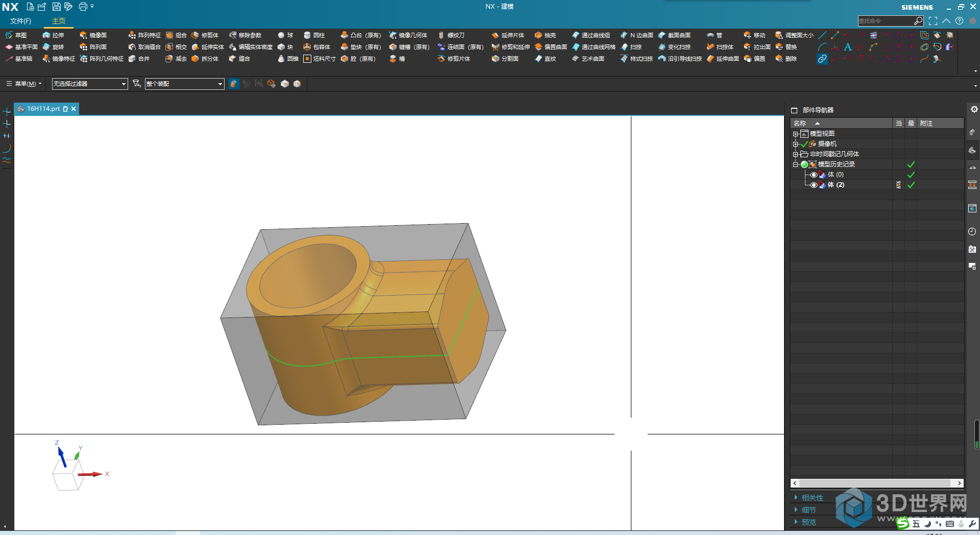Viewport: 980px width, 535px height.
Task: Select the 移除参数 remove parameters tool
Action: pyautogui.click(x=245, y=35)
